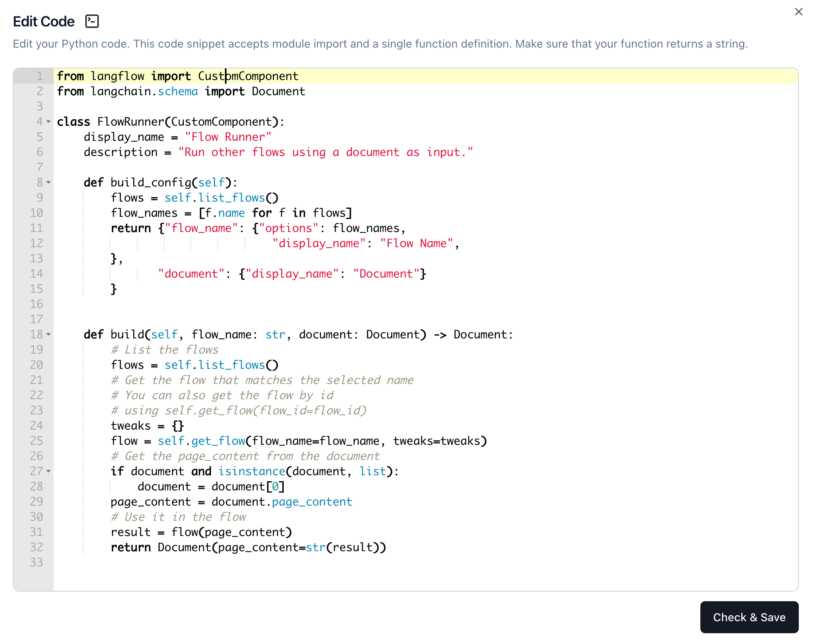Click line number 1 in the gutter
Viewport: 814px width, 644px height.
tap(39, 76)
